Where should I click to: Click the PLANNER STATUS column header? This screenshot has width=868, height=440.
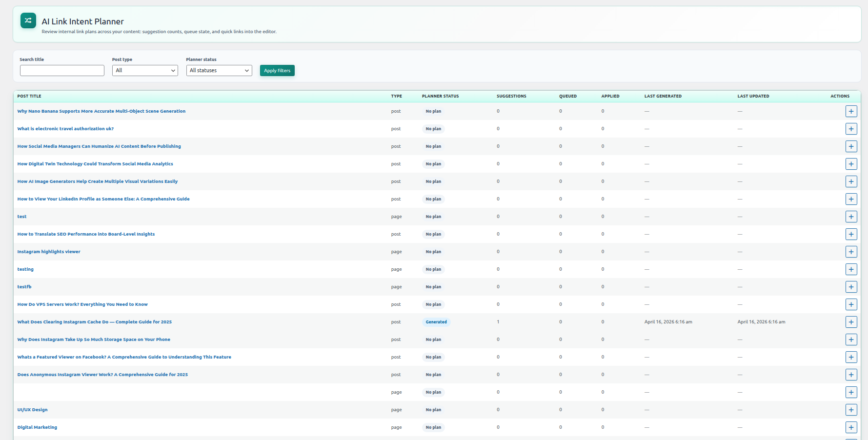point(440,96)
